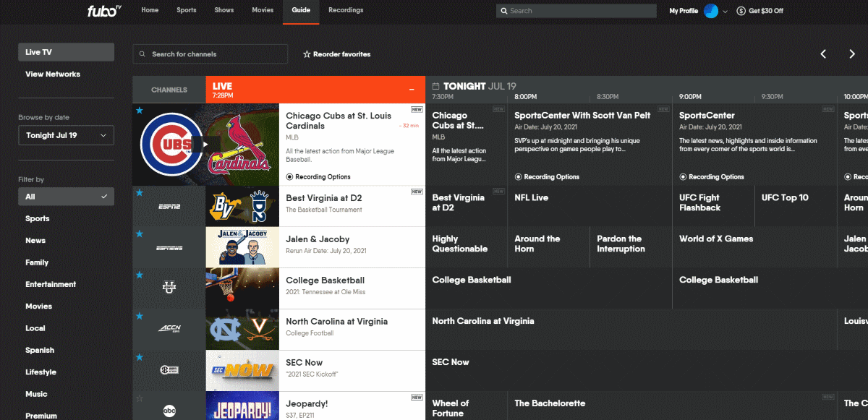The width and height of the screenshot is (868, 420).
Task: Click the ABC channel logo
Action: click(x=169, y=409)
